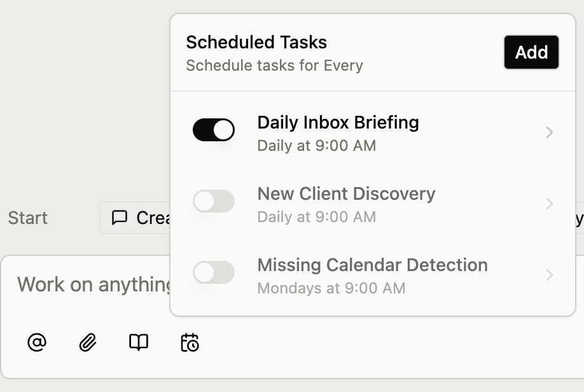Viewport: 584px width, 392px height.
Task: Click the Start label
Action: (x=27, y=218)
